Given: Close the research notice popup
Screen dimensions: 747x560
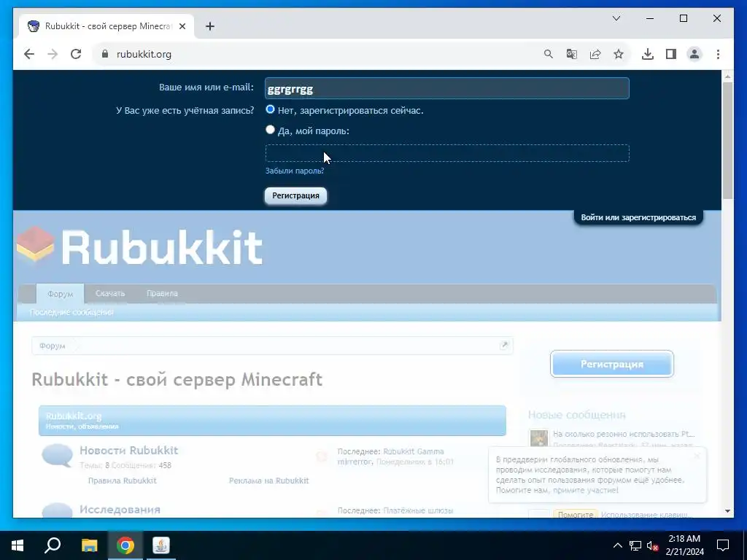Looking at the screenshot, I should [x=697, y=456].
